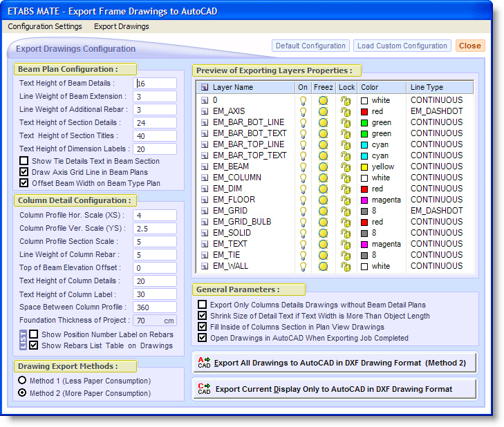The height and width of the screenshot is (427, 504).
Task: Open the Export Drawings menu
Action: 121,26
